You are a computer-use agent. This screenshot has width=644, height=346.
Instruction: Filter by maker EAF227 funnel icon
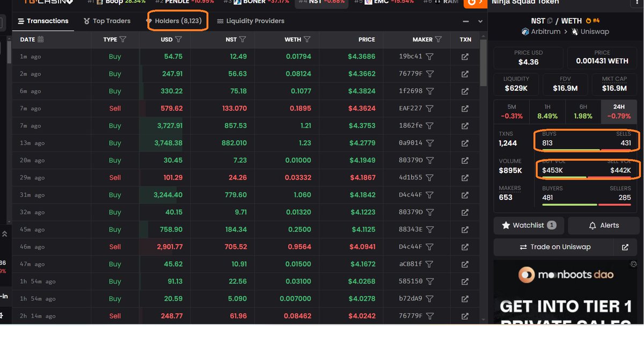tap(429, 109)
